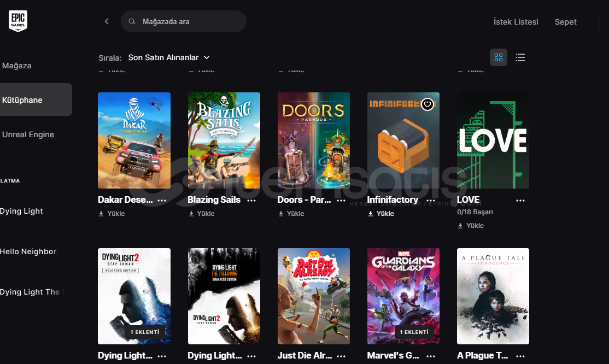Install Doors - Paradox via Yükle

[x=291, y=214]
